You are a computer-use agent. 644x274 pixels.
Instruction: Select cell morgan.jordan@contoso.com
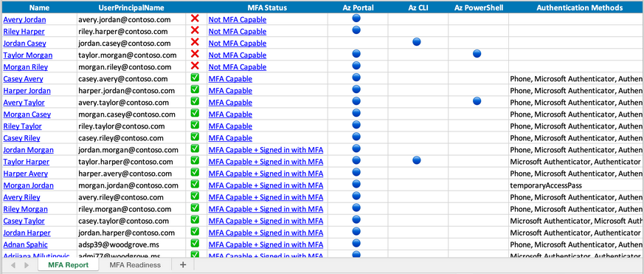[131, 185]
